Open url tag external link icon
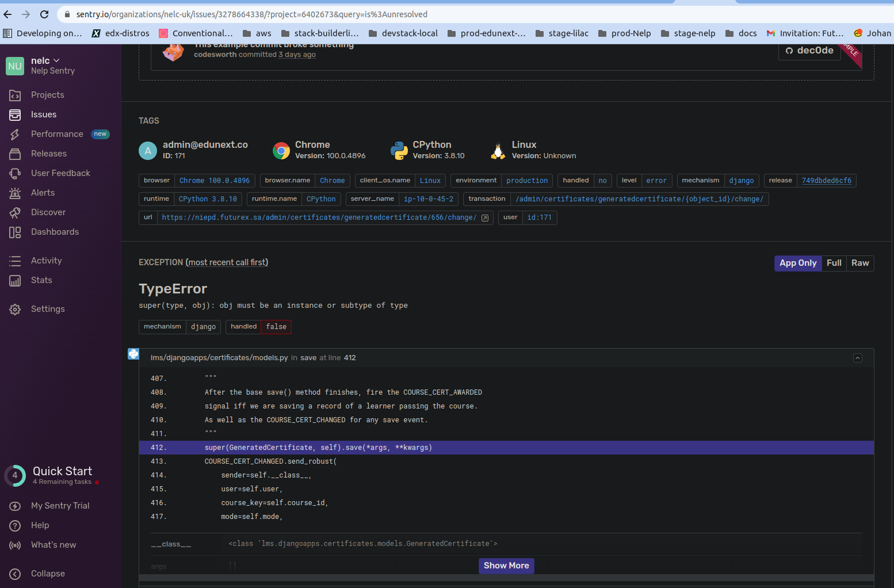894x588 pixels. pyautogui.click(x=485, y=218)
